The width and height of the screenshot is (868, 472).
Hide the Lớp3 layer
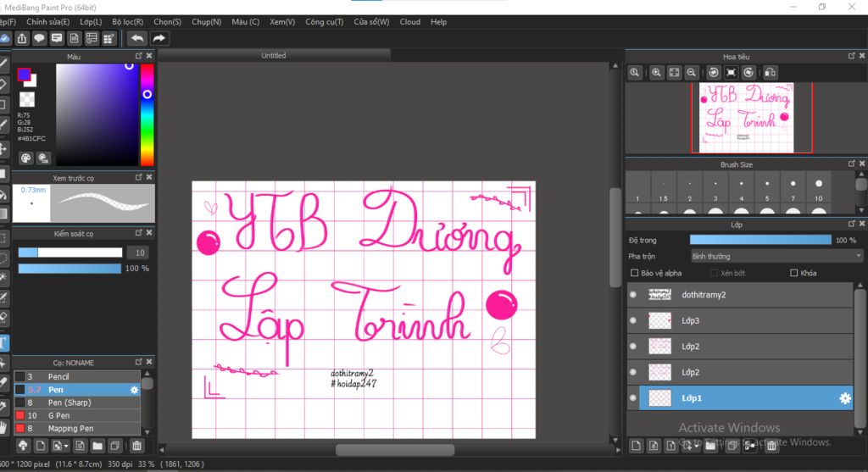point(633,320)
